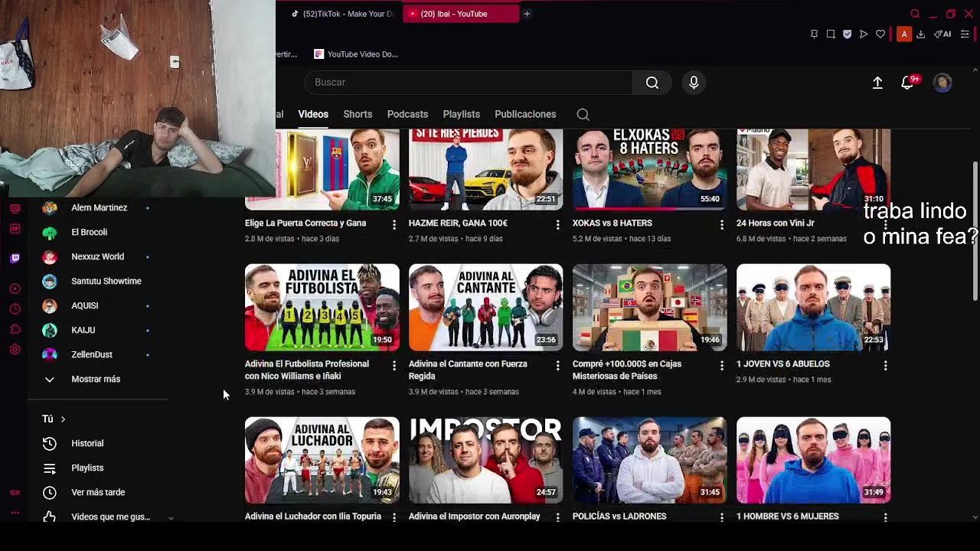Open Alem Martinez subscription channel
980x551 pixels.
[97, 207]
